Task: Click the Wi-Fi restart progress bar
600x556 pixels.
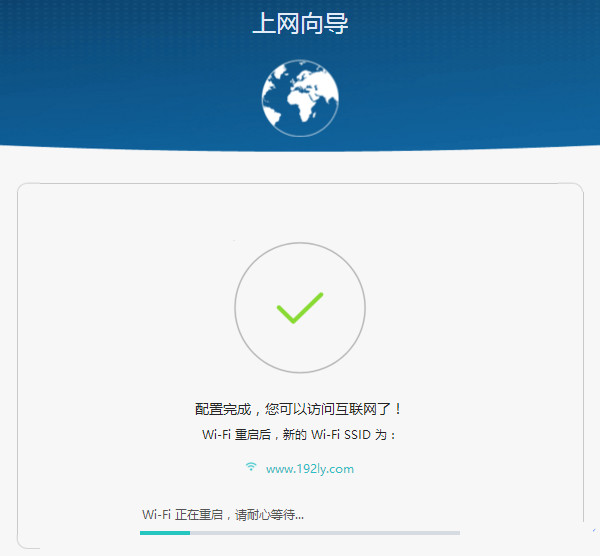Action: click(x=300, y=533)
